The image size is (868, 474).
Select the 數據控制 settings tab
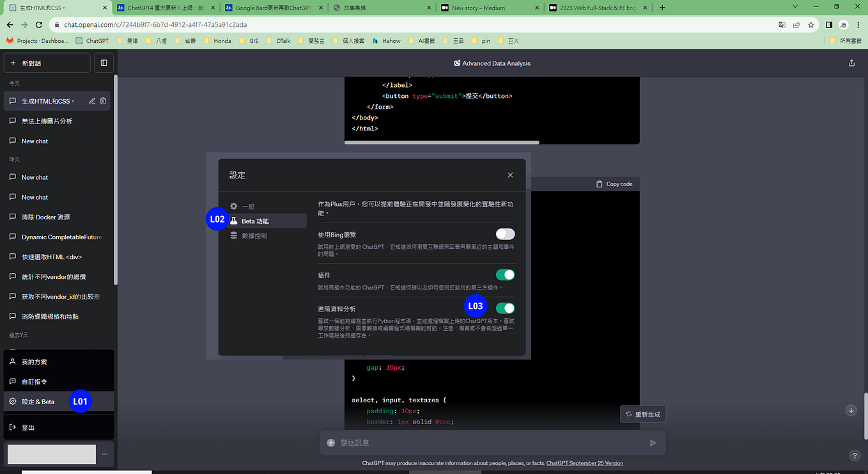[x=267, y=235]
